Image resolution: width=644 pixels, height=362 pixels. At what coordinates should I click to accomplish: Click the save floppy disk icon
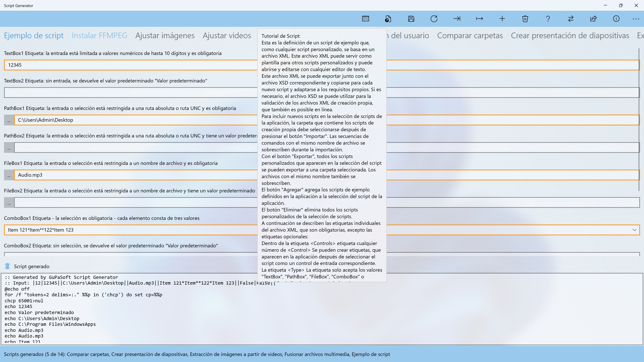(x=411, y=19)
